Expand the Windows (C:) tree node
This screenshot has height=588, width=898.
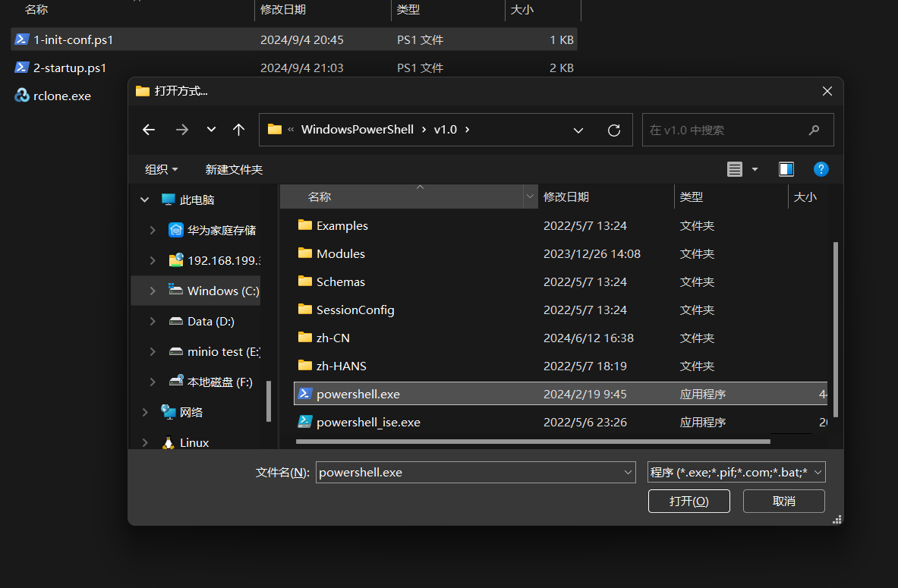click(153, 291)
